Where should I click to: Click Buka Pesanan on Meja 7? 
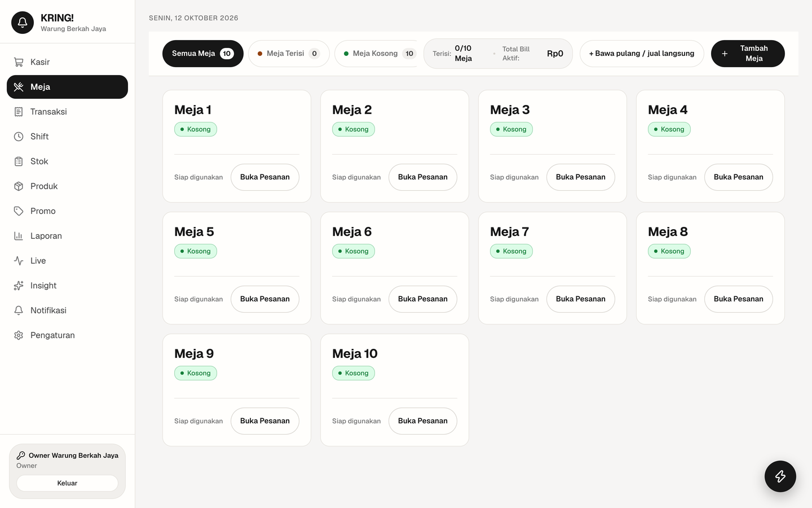(581, 299)
